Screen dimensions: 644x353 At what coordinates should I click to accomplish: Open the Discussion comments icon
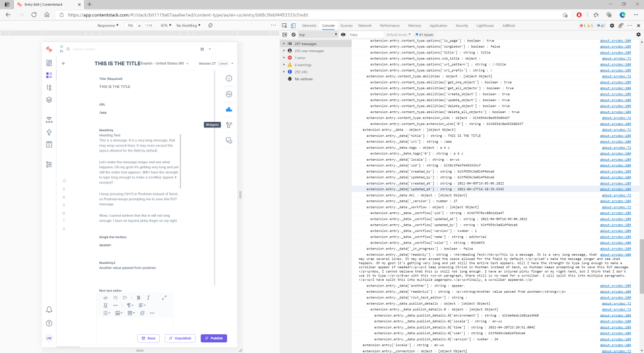229,140
